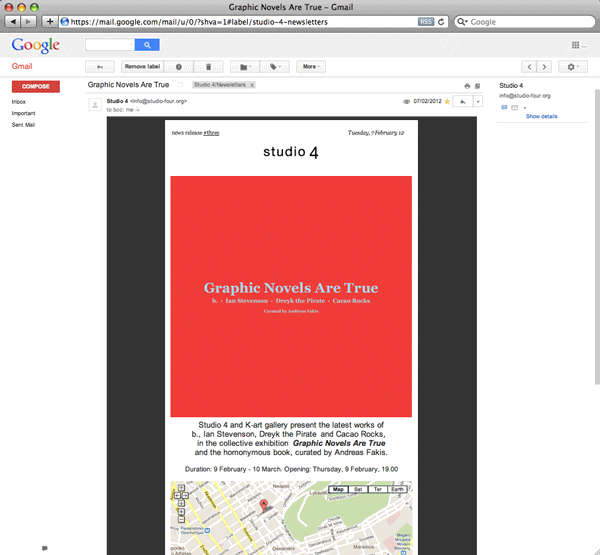Screen dimensions: 600x555
Task: Select the Sat view tab on the map
Action: pos(358,489)
